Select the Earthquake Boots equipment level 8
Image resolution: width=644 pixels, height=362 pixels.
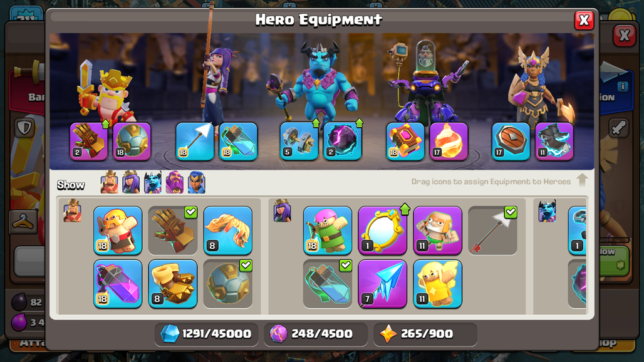[x=173, y=284]
